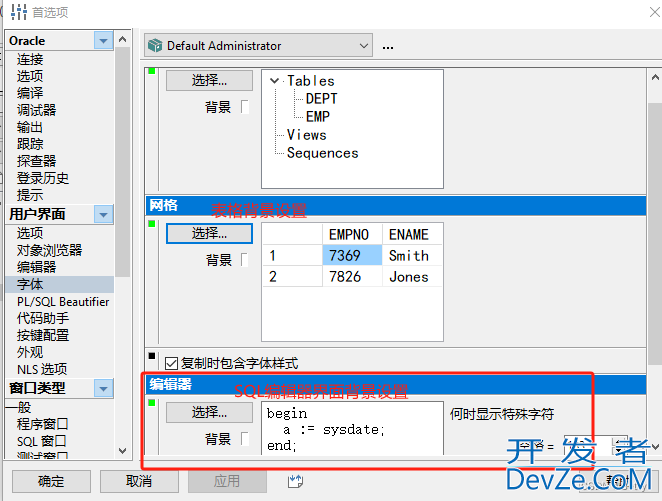Open the 提示 preferences page
This screenshot has width=662, height=501.
click(x=30, y=195)
